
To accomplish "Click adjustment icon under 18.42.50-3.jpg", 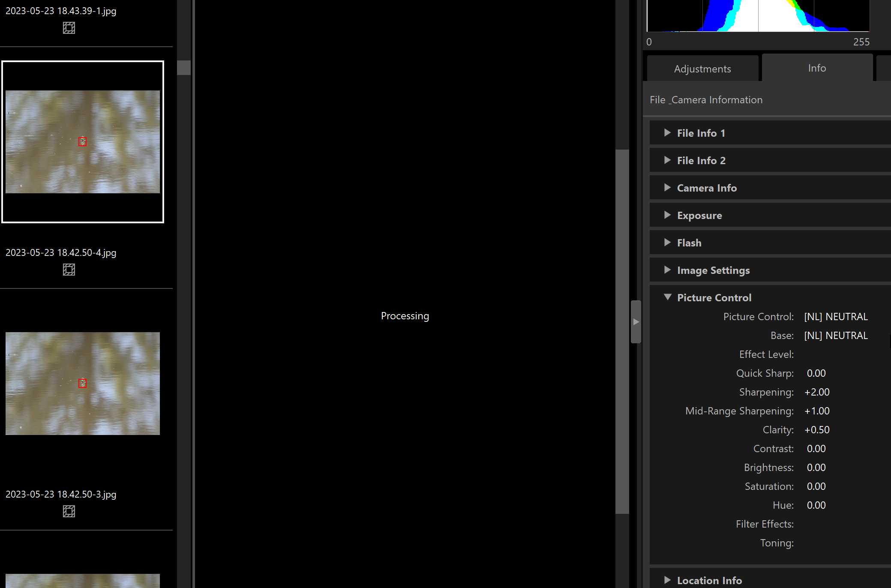I will (x=69, y=511).
